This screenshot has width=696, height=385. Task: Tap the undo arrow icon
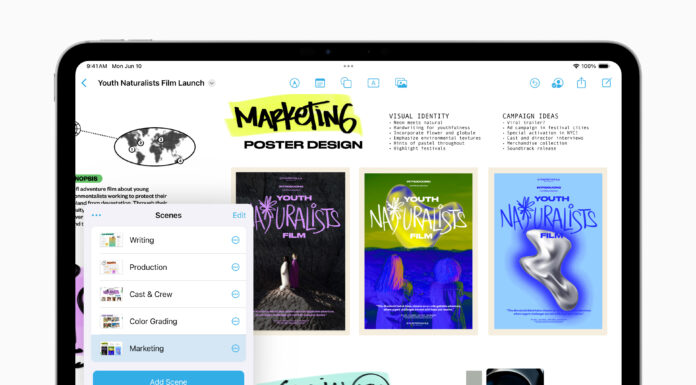point(535,83)
